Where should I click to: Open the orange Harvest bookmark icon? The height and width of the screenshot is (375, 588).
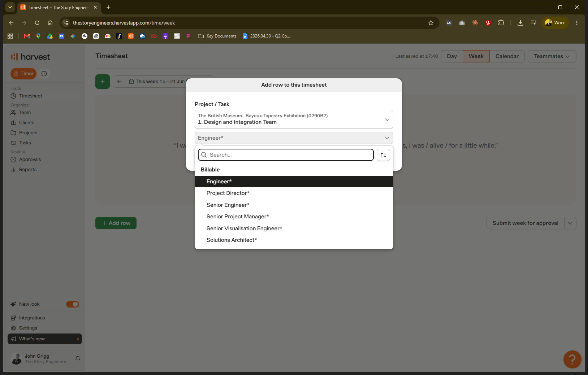pos(131,36)
